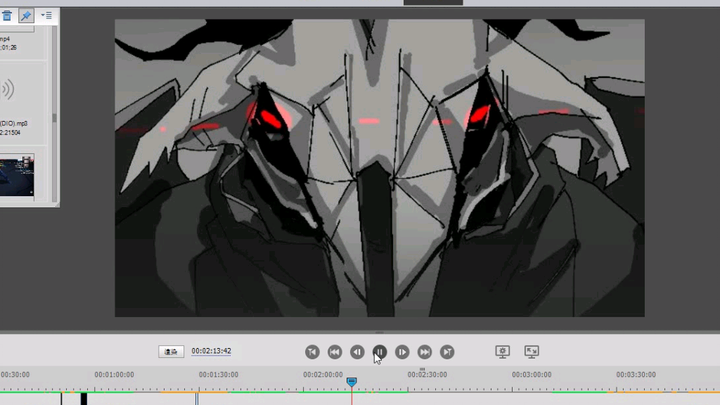This screenshot has width=720, height=405.
Task: Go to previous edit point button
Action: pos(312,352)
